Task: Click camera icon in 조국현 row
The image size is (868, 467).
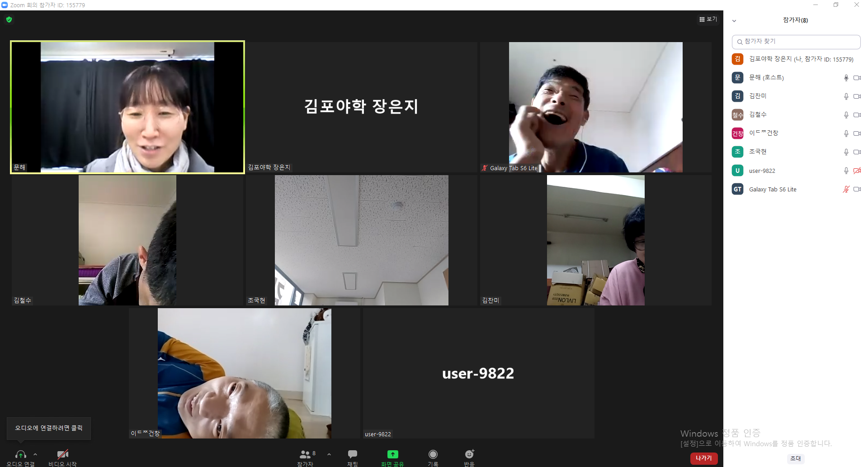Action: coord(857,152)
